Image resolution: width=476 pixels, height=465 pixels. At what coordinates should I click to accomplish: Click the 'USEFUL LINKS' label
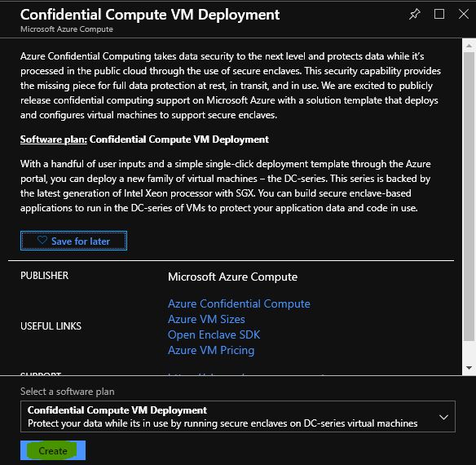(x=51, y=326)
